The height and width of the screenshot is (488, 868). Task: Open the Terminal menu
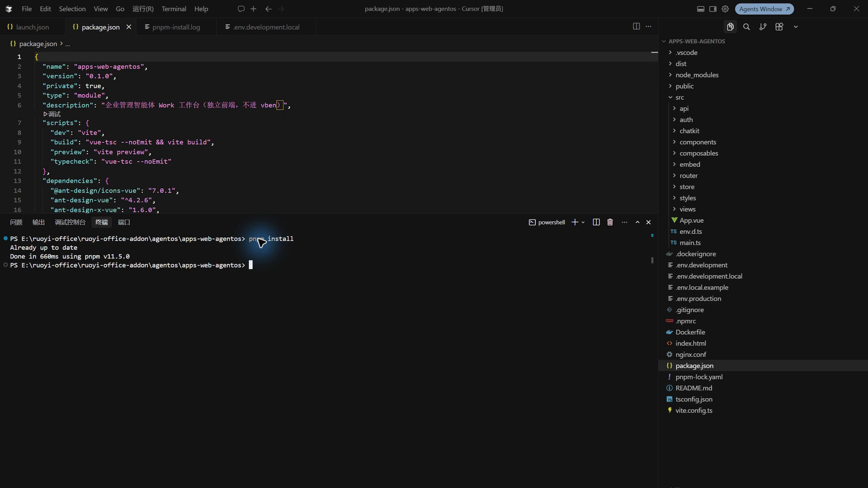click(174, 9)
